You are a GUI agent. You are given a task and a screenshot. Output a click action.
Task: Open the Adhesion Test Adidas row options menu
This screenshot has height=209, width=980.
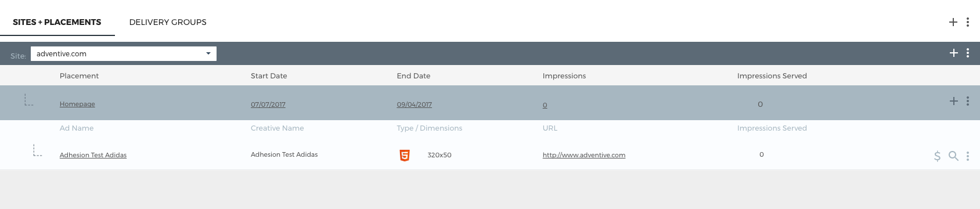tap(967, 156)
